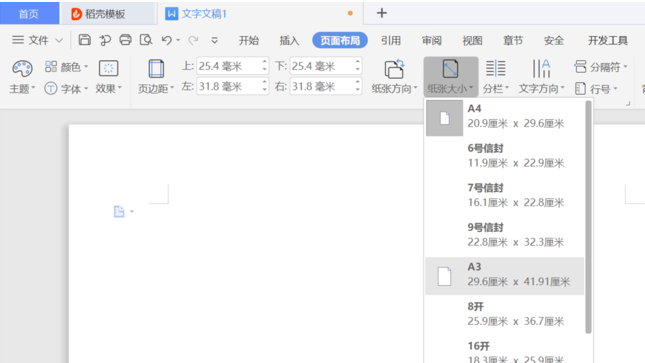The image size is (645, 363).
Task: Click the paper size list scrollbar
Action: click(588, 217)
